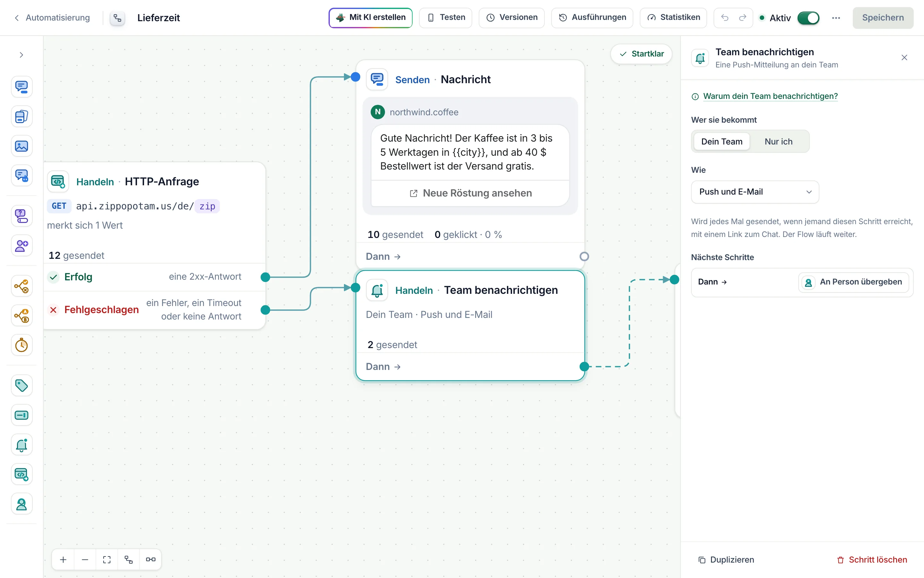Zoom in on the canvas

pos(64,560)
